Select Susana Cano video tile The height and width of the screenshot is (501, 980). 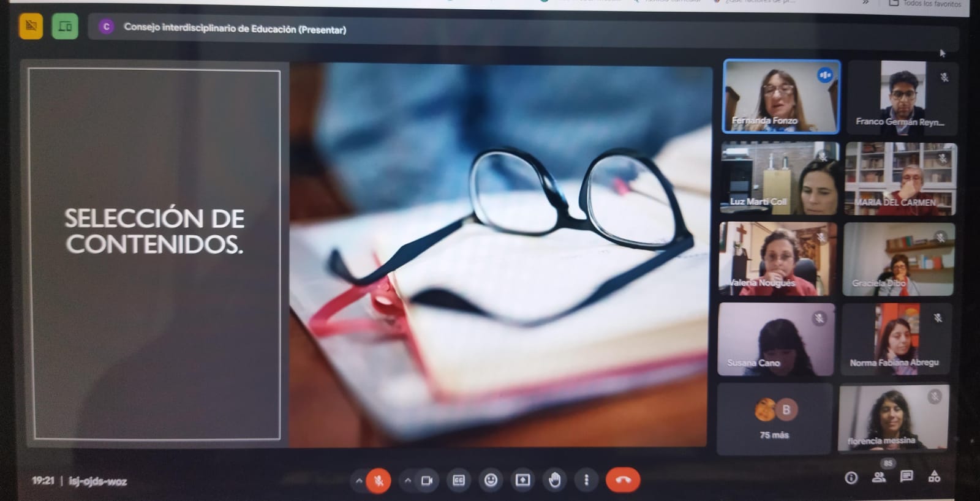coord(776,339)
